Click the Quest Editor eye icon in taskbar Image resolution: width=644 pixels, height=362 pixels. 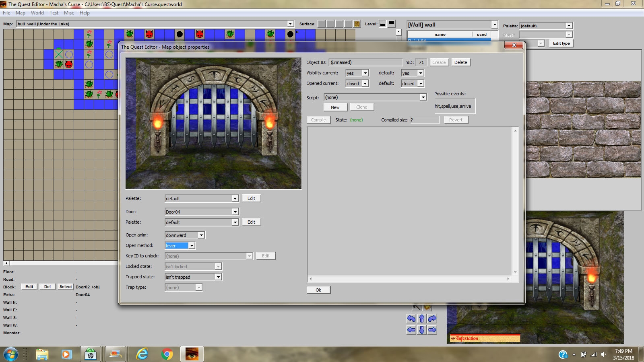coord(192,354)
